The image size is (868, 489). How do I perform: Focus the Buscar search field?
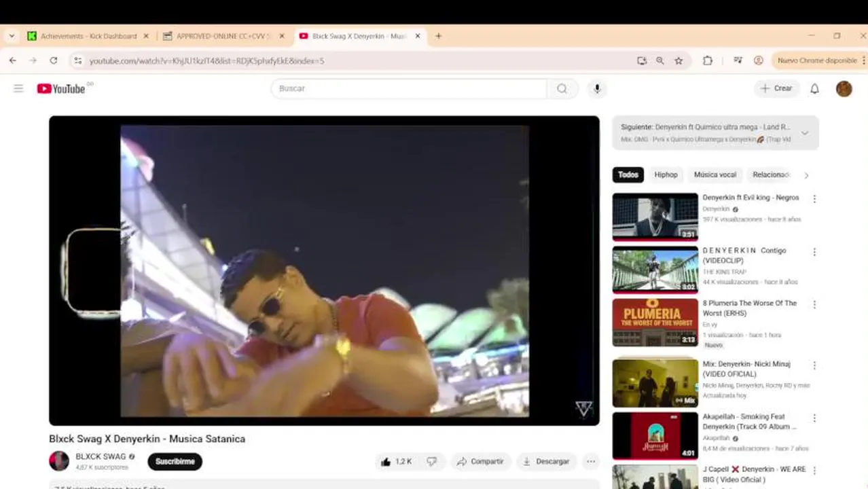409,88
